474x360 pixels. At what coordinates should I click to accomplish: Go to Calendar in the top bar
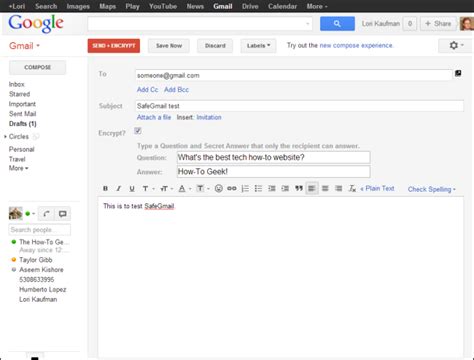tap(282, 6)
